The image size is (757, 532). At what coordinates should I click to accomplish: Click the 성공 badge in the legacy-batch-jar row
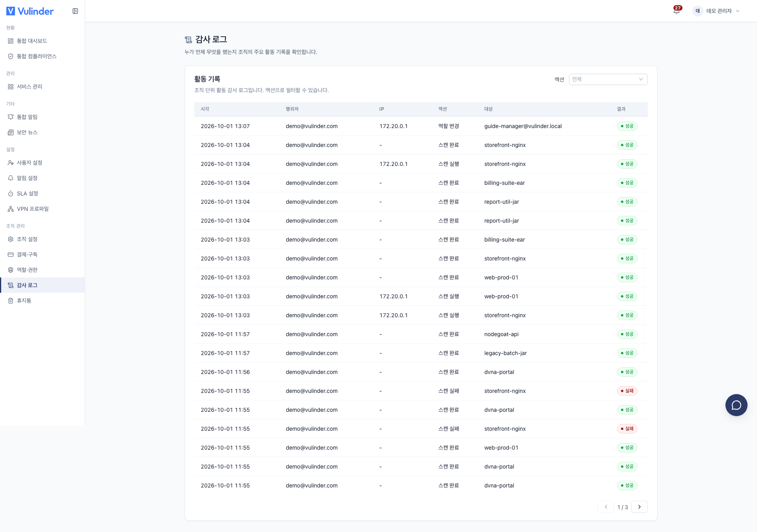pos(627,353)
